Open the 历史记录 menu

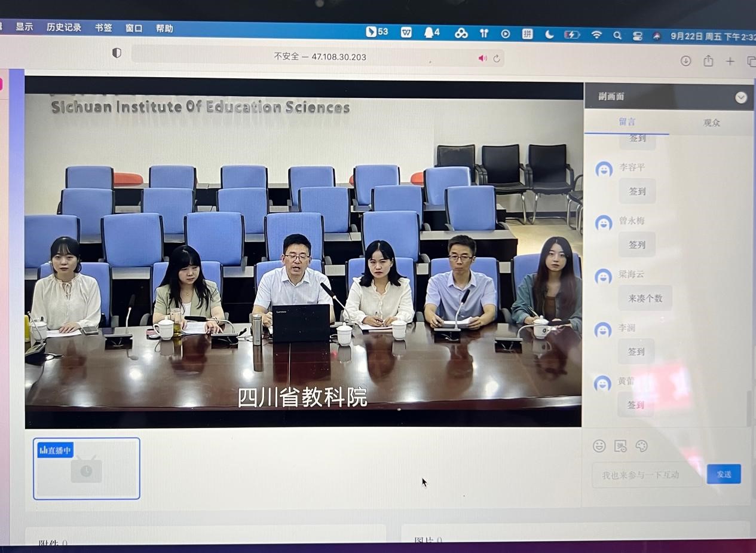click(x=64, y=28)
